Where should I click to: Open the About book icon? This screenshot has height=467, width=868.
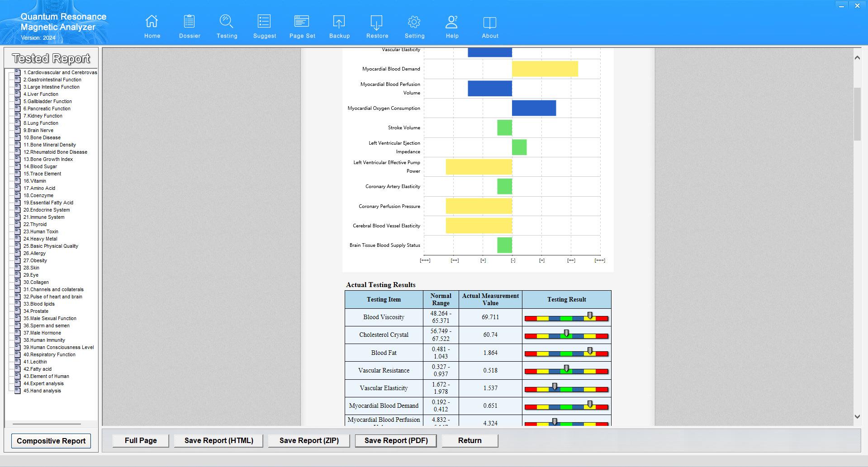click(x=490, y=22)
